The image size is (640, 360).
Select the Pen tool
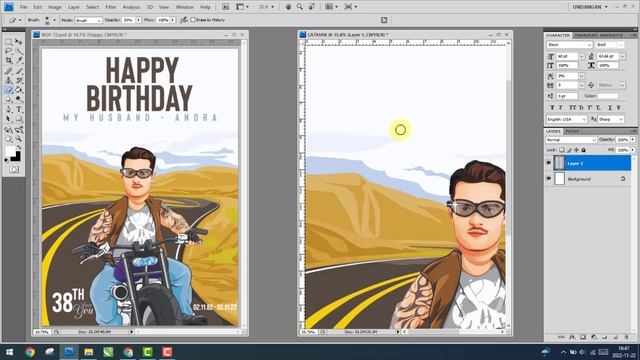(9, 109)
